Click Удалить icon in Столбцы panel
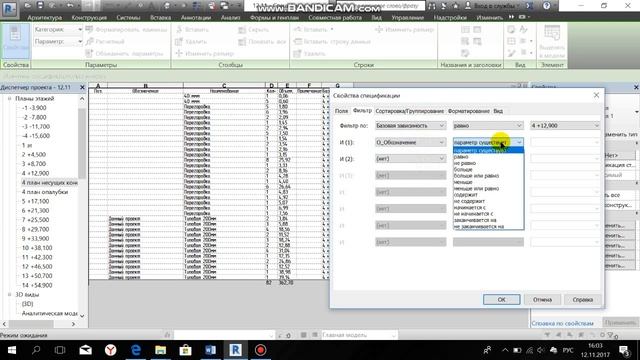 pos(179,41)
